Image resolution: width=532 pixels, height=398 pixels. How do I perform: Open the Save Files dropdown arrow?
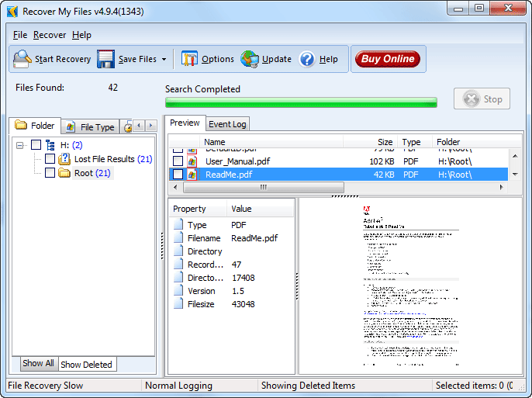pyautogui.click(x=164, y=60)
